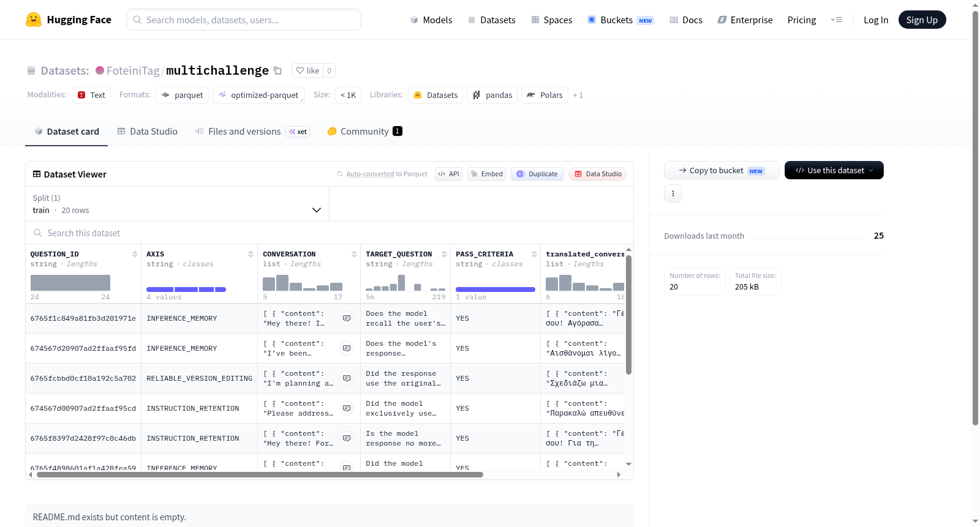Sort by the AXIS column
Screen dimensions: 980x527
tap(251, 254)
